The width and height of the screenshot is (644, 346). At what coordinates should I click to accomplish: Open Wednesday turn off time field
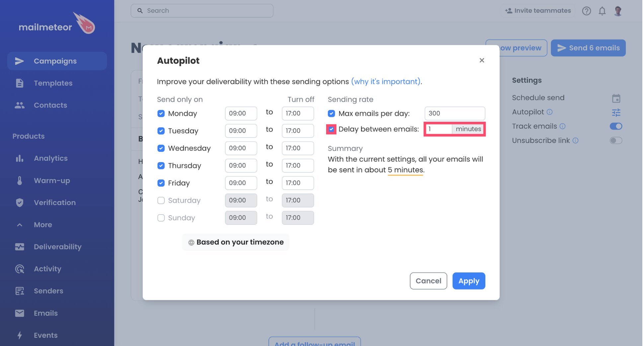[298, 148]
